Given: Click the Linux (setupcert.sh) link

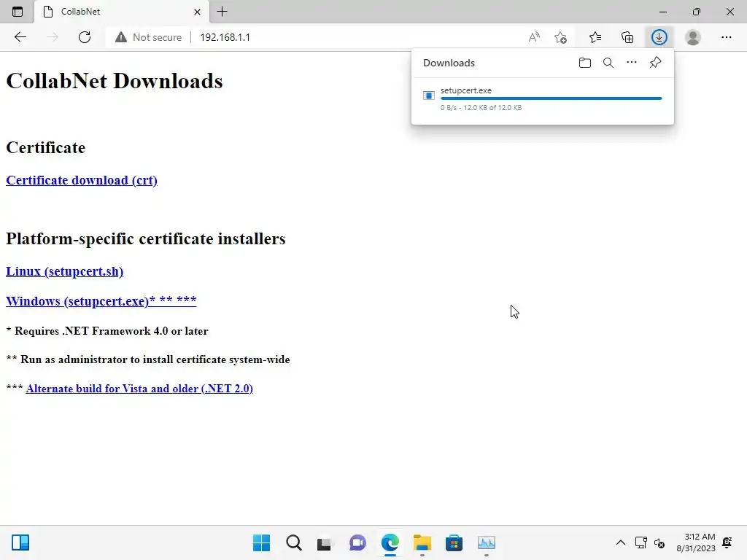Looking at the screenshot, I should pyautogui.click(x=64, y=271).
